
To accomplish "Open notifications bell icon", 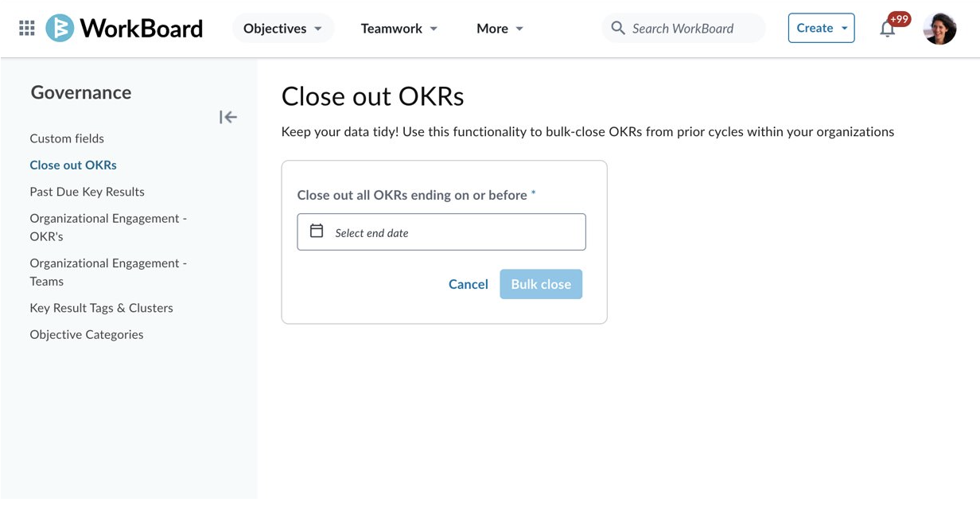I will 888,29.
